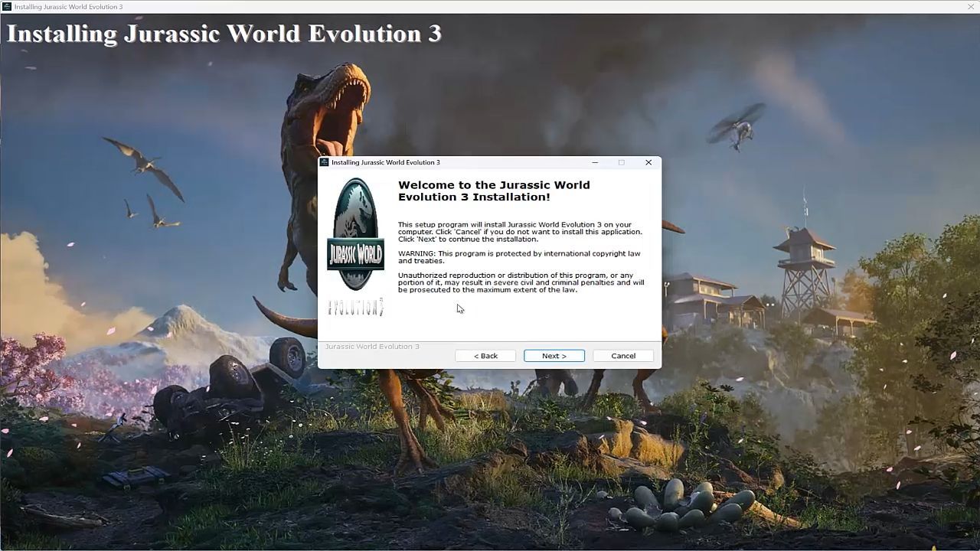Click the setup dialog's title bar text

coord(385,162)
